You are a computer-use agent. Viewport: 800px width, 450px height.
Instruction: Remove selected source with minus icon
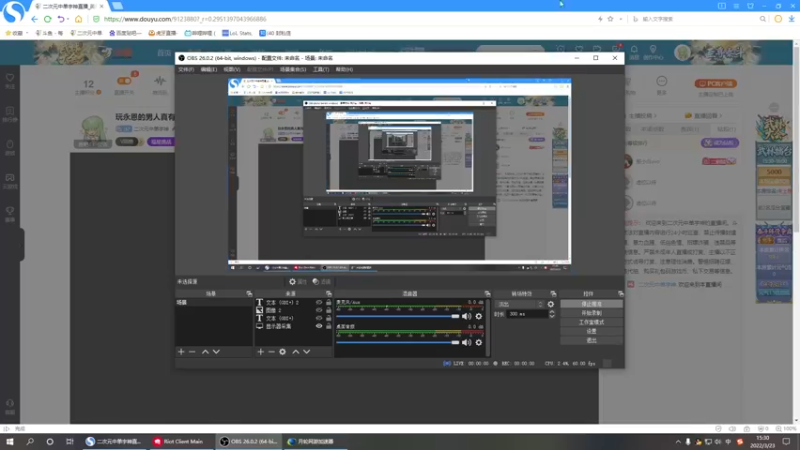(271, 352)
